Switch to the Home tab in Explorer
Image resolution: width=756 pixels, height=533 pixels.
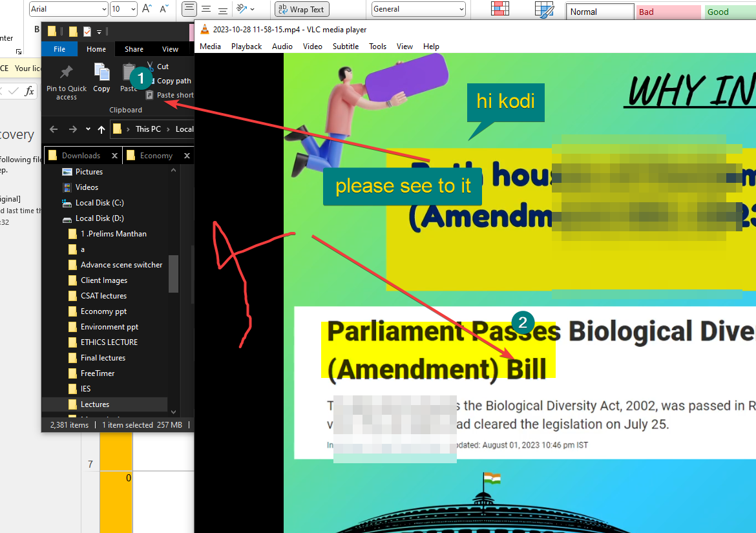coord(96,49)
